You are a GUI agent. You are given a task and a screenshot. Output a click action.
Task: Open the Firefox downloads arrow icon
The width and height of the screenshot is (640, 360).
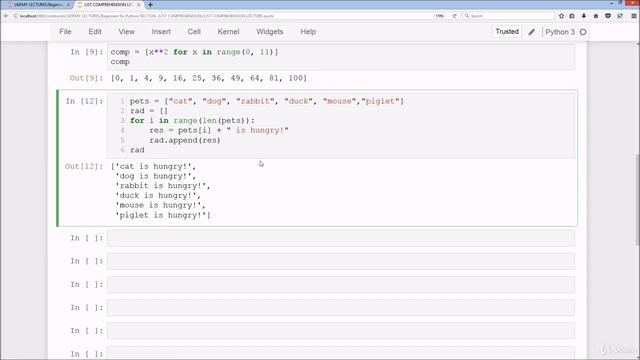pos(584,16)
